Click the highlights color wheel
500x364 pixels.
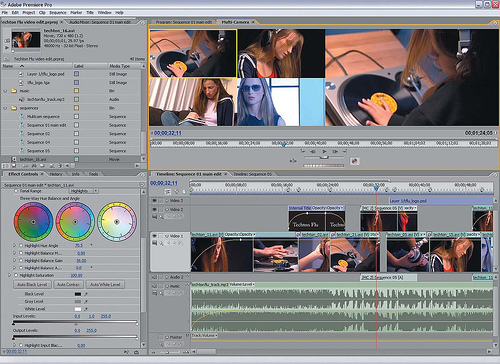[x=117, y=222]
